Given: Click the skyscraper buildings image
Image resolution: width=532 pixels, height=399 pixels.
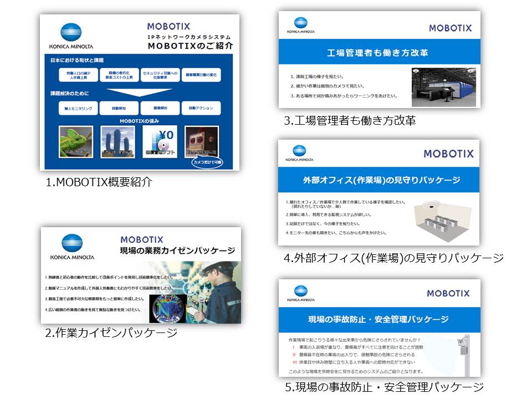Looking at the screenshot, I should [117, 142].
